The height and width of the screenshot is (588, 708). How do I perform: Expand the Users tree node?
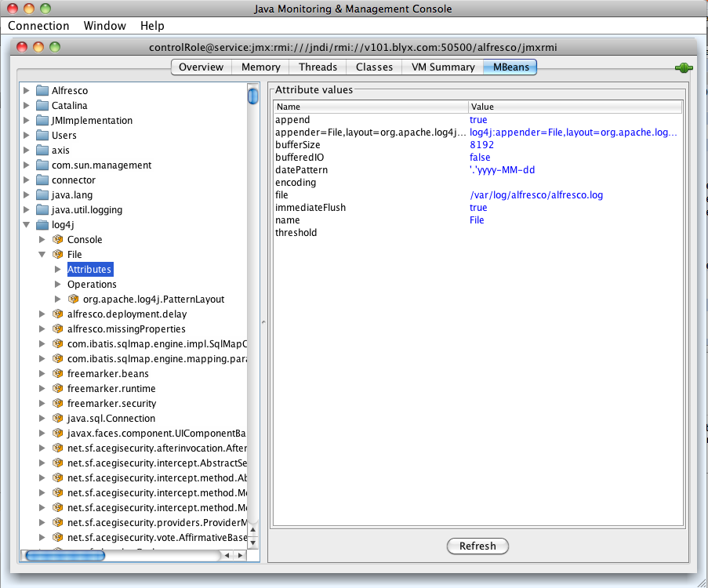click(26, 135)
